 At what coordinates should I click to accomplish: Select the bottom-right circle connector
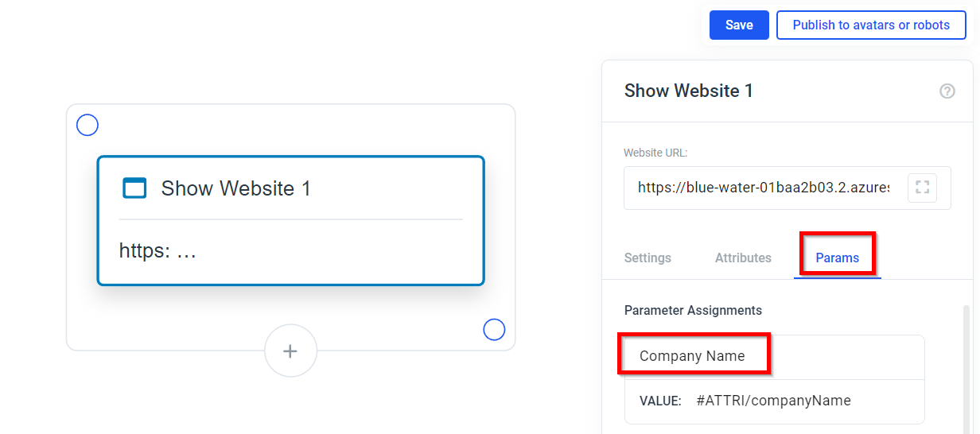coord(494,329)
